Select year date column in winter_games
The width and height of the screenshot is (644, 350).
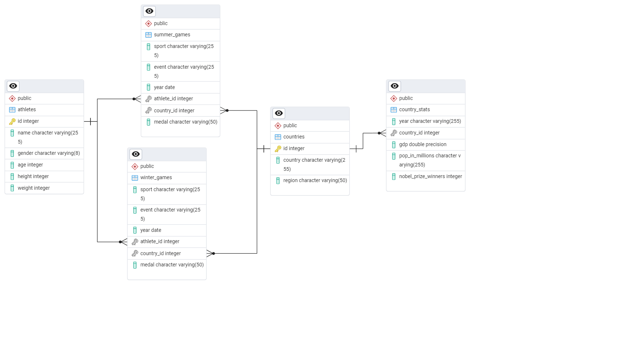pos(151,230)
